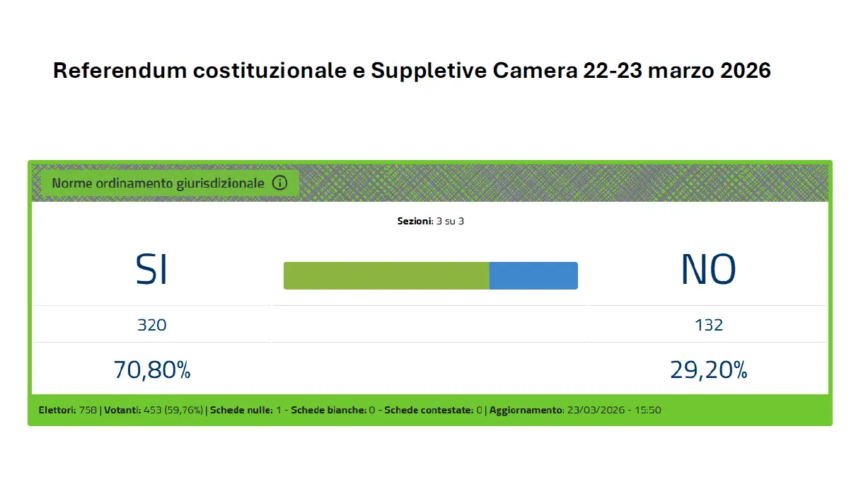Click the 70,80% percentage value
The height and width of the screenshot is (487, 868).
point(151,369)
